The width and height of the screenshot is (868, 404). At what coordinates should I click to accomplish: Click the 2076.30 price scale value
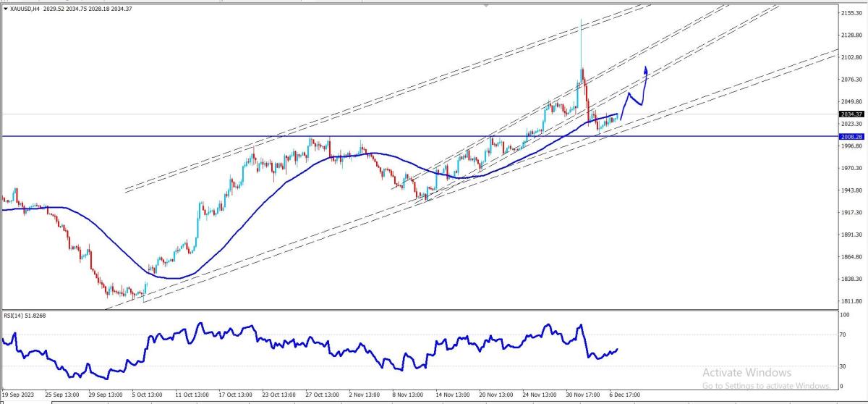click(851, 79)
